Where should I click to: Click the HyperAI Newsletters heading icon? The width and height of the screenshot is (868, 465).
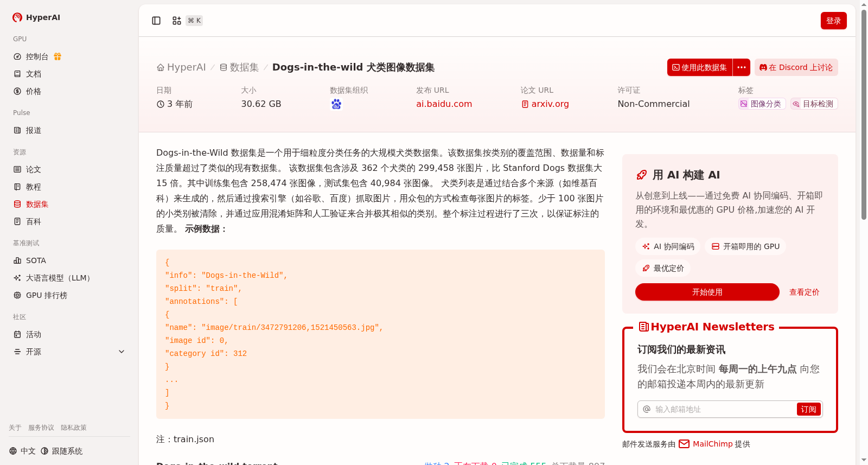644,327
